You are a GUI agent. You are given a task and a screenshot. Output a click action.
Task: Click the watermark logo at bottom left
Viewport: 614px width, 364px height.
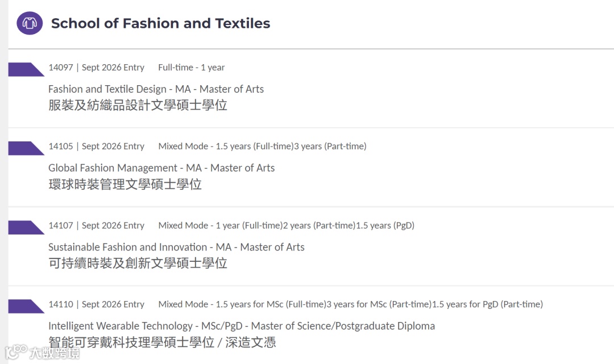tap(42, 353)
